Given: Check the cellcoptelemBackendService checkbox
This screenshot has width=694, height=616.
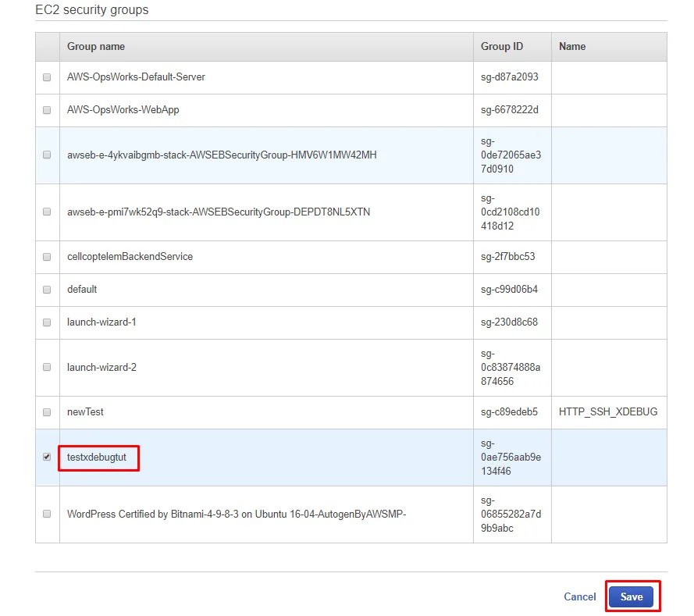Looking at the screenshot, I should point(47,257).
